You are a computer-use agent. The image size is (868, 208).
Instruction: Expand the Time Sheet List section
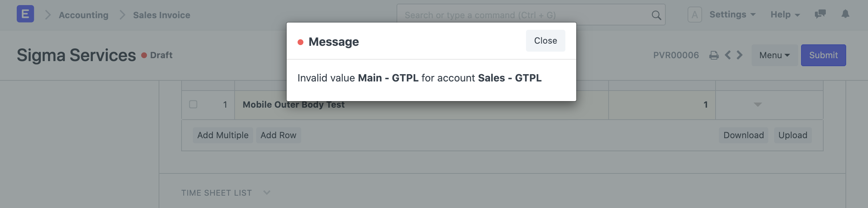[x=267, y=193]
